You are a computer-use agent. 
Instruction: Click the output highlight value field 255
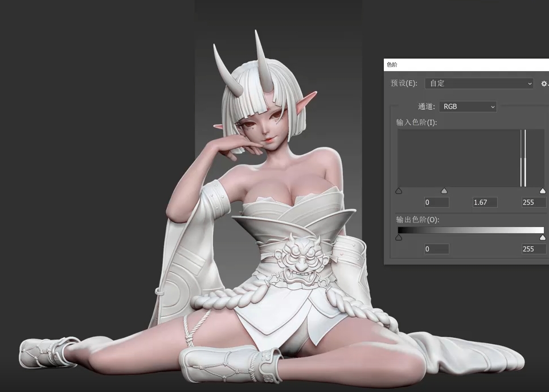coord(534,249)
